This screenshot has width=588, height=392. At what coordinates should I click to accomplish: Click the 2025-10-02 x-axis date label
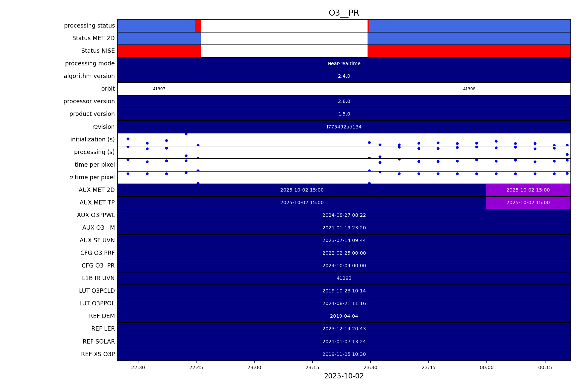pyautogui.click(x=344, y=376)
